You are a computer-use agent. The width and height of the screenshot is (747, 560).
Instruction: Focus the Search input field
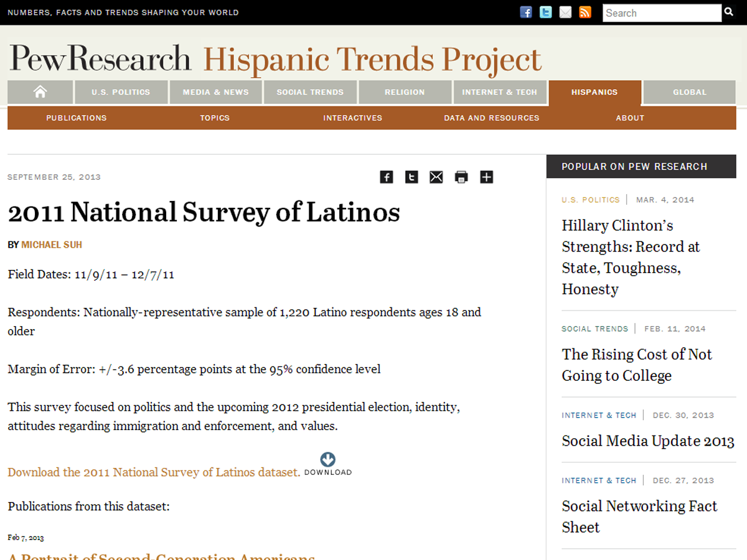tap(662, 12)
